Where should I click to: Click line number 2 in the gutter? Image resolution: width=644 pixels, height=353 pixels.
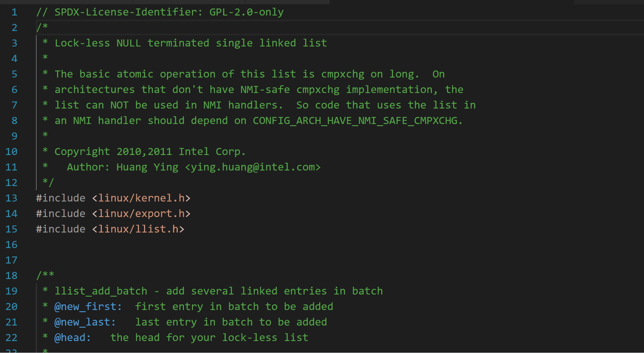[x=14, y=27]
